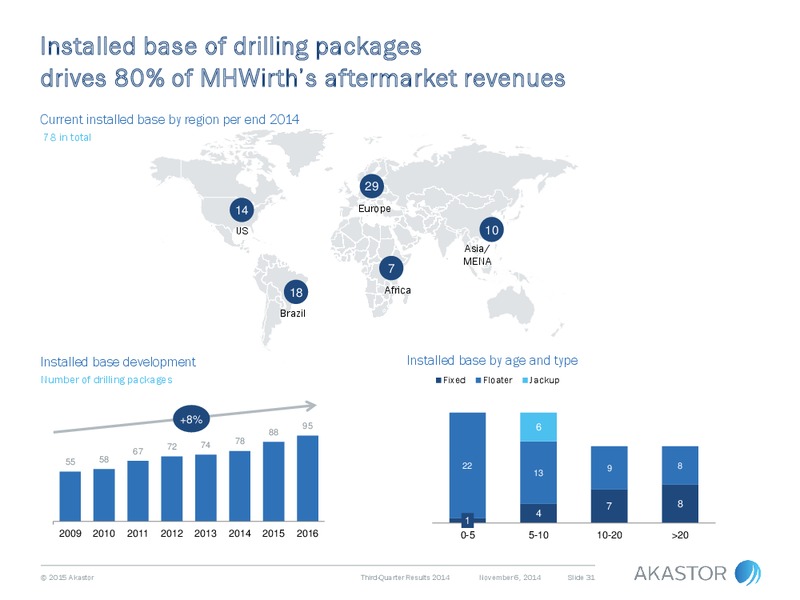The width and height of the screenshot is (800, 600).
Task: Click the '2009' year axis label
Action: coord(70,533)
